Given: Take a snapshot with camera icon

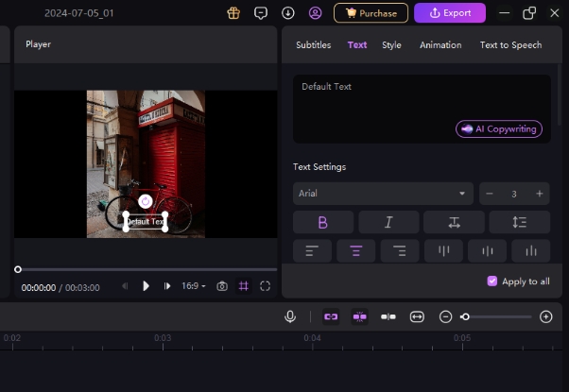Looking at the screenshot, I should [222, 286].
